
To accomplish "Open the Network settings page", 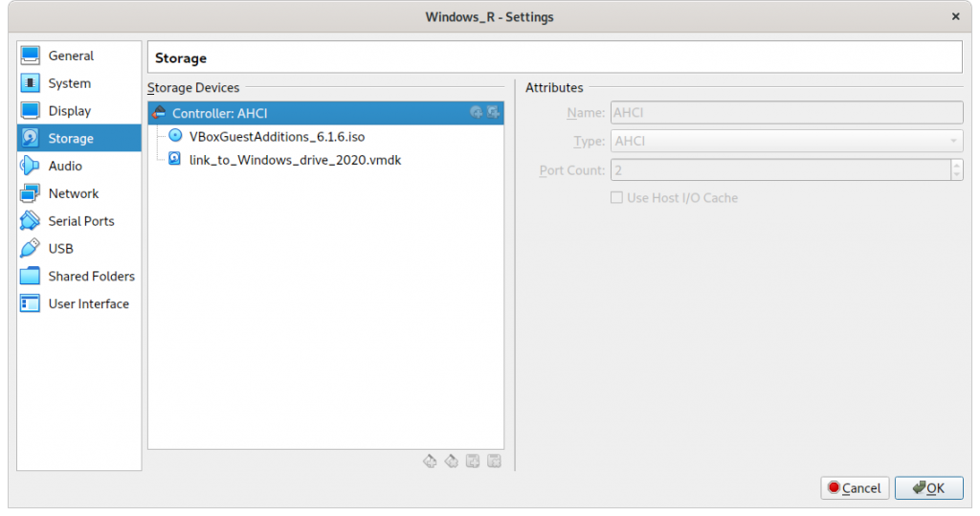I will pos(78,193).
